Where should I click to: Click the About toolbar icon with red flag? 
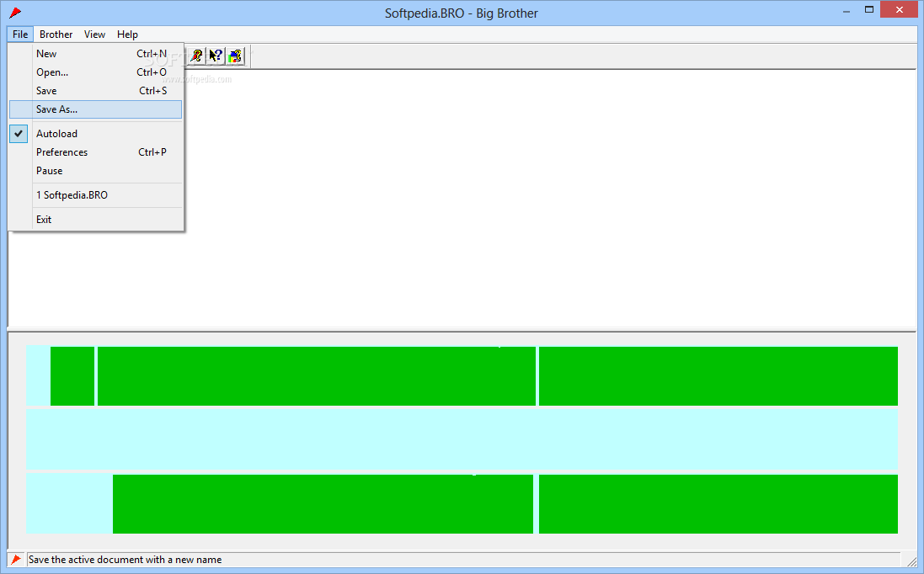click(x=196, y=56)
